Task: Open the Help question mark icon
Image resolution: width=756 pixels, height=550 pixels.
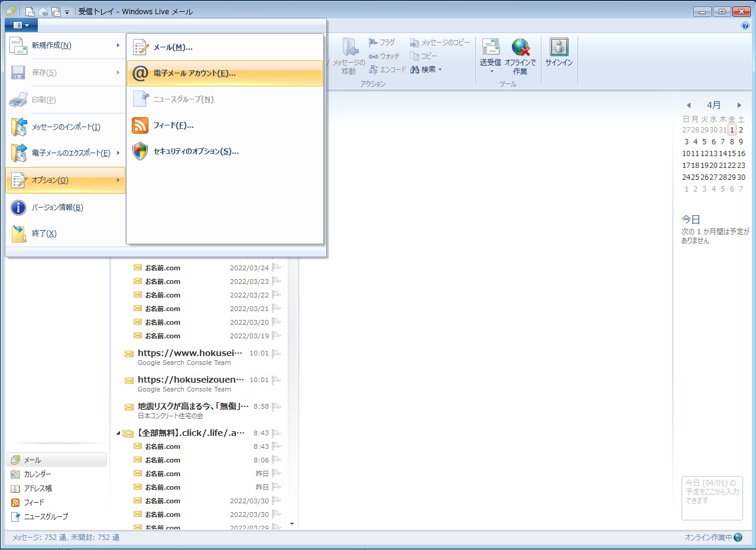Action: click(x=745, y=25)
